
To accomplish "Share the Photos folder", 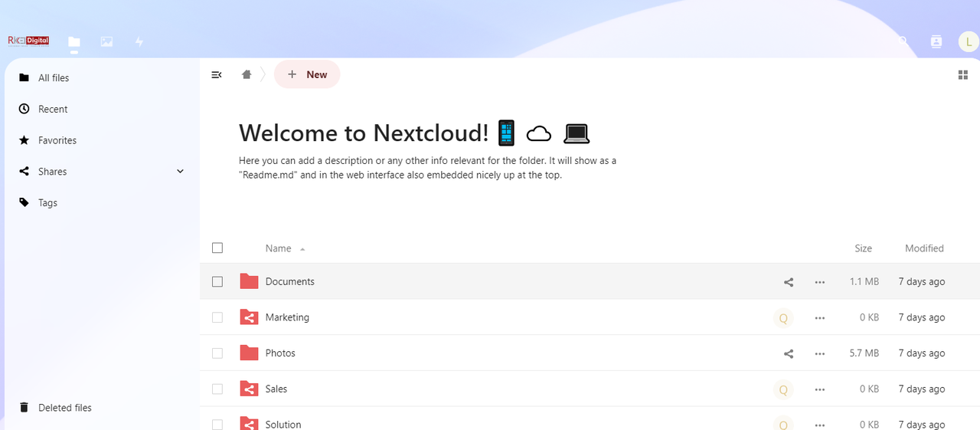I will pyautogui.click(x=789, y=353).
